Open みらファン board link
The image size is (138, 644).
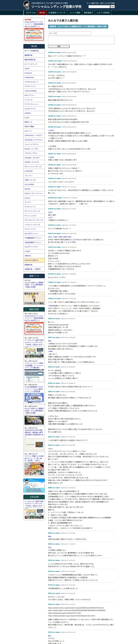click(34, 131)
